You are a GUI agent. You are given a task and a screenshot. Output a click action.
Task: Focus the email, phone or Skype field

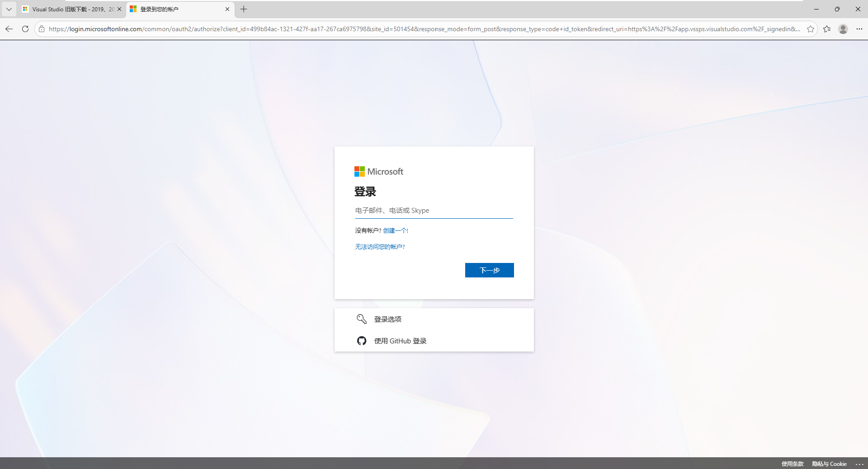tap(434, 211)
